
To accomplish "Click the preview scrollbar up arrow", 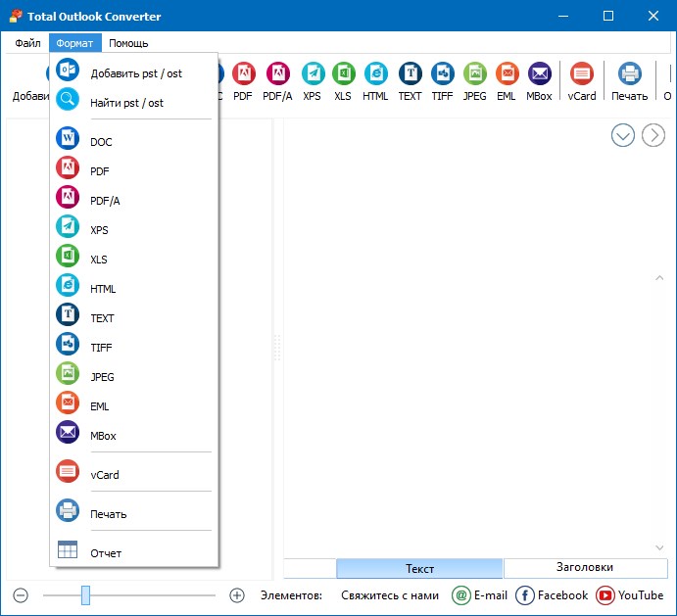I will [659, 278].
